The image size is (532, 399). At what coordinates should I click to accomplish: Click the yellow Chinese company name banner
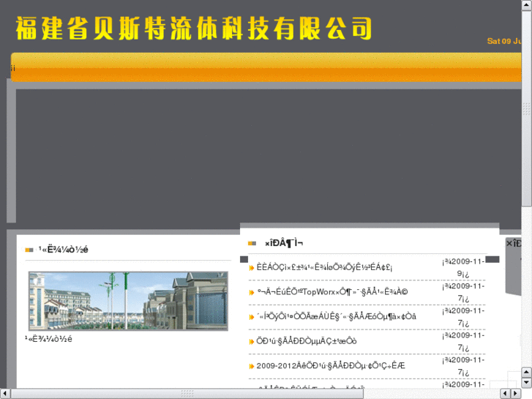point(194,28)
